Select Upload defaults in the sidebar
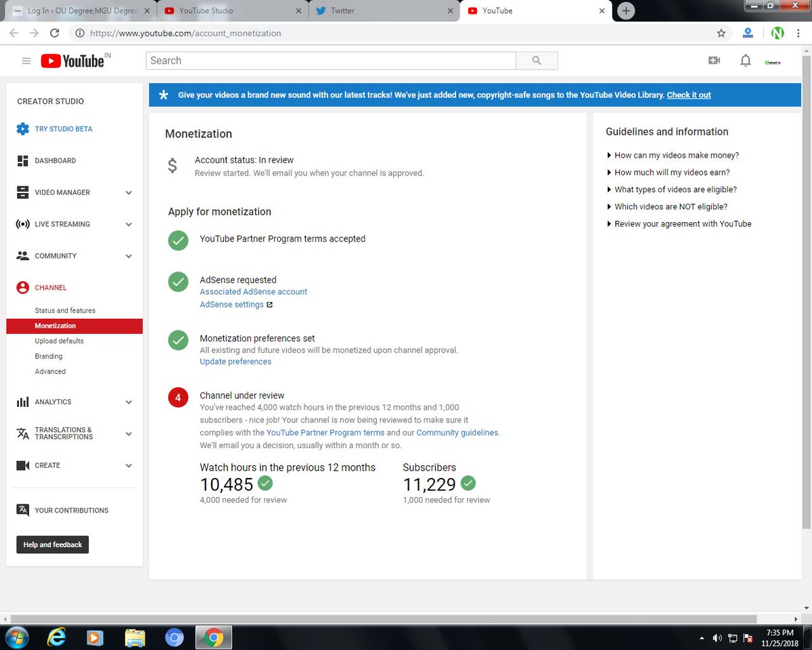The width and height of the screenshot is (812, 650). (60, 341)
